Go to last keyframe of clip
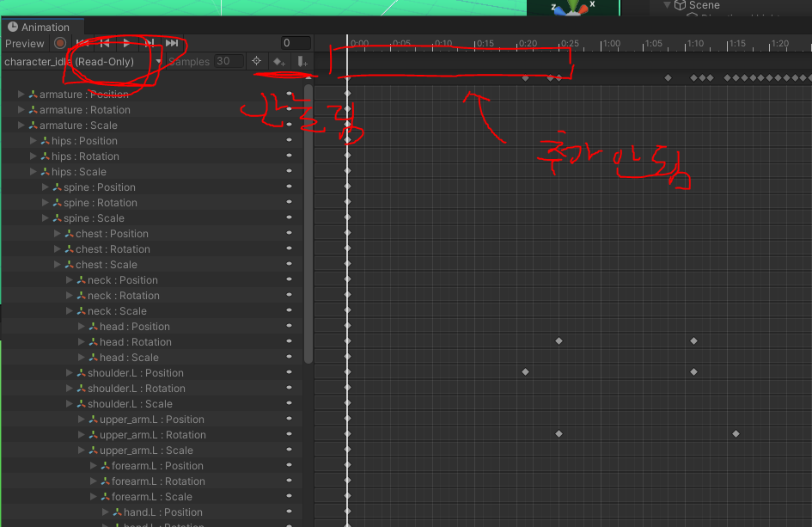 pyautogui.click(x=172, y=43)
